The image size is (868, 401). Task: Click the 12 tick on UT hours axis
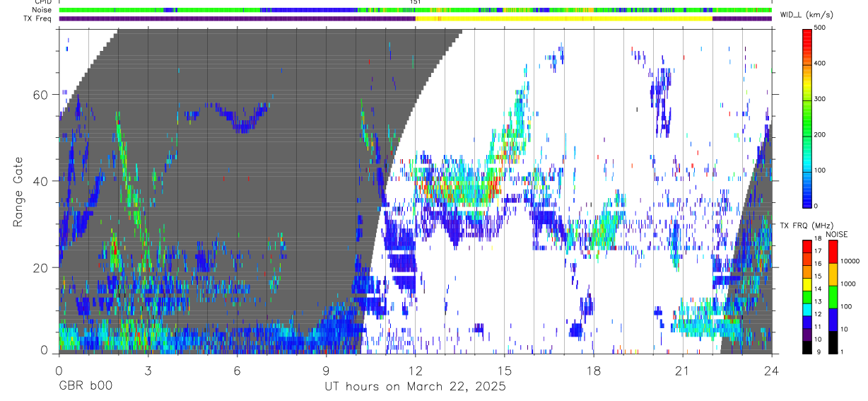[x=415, y=371]
